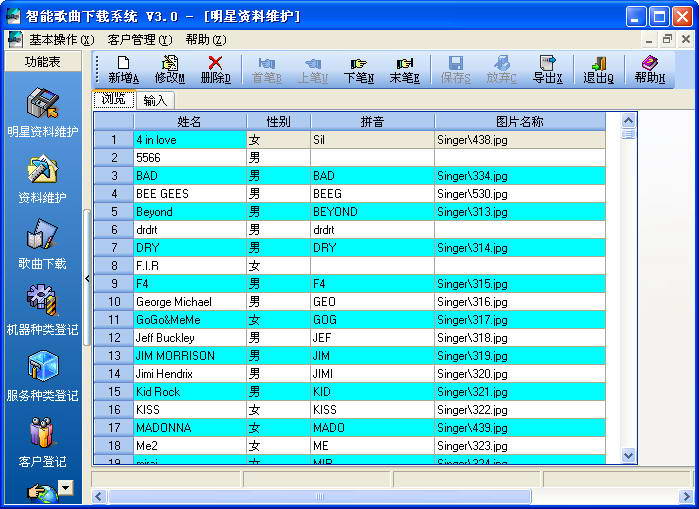Open 服务种类登记 in the sidebar
The width and height of the screenshot is (699, 509).
tap(42, 377)
